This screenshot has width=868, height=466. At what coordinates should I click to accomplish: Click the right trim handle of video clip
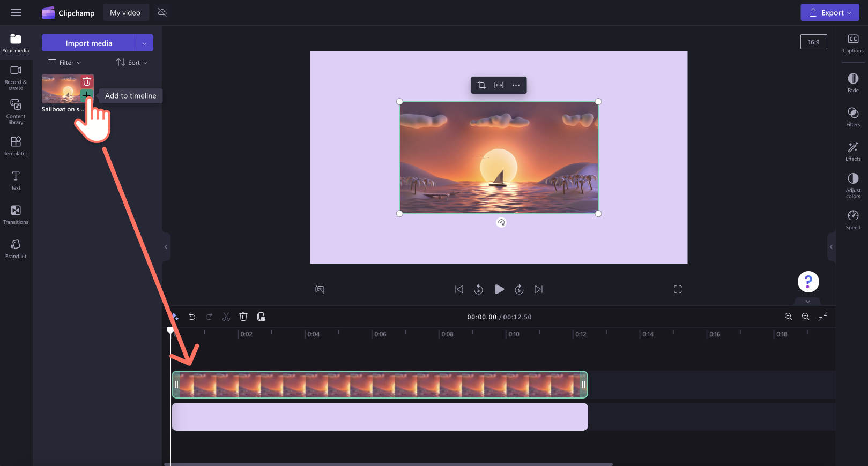click(x=583, y=385)
